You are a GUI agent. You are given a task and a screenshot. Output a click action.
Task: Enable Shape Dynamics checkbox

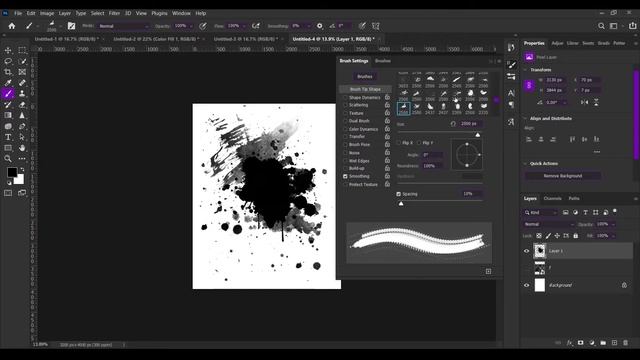(x=345, y=98)
